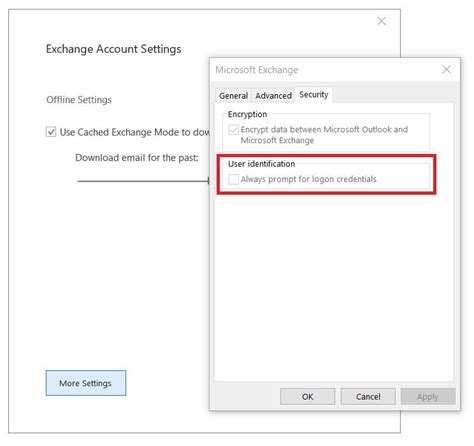
Task: Open the General tab in Microsoft Exchange dialog
Action: tap(233, 96)
